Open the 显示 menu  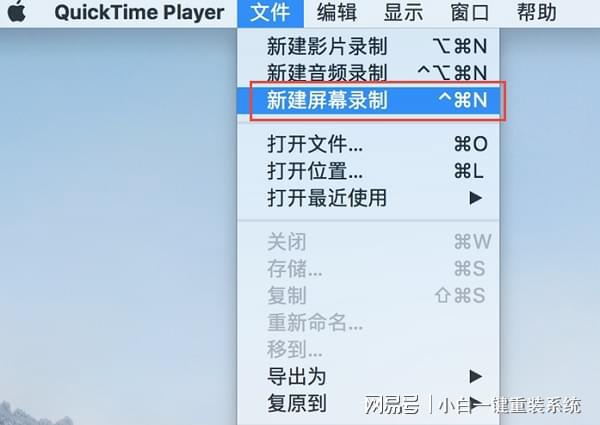(403, 13)
